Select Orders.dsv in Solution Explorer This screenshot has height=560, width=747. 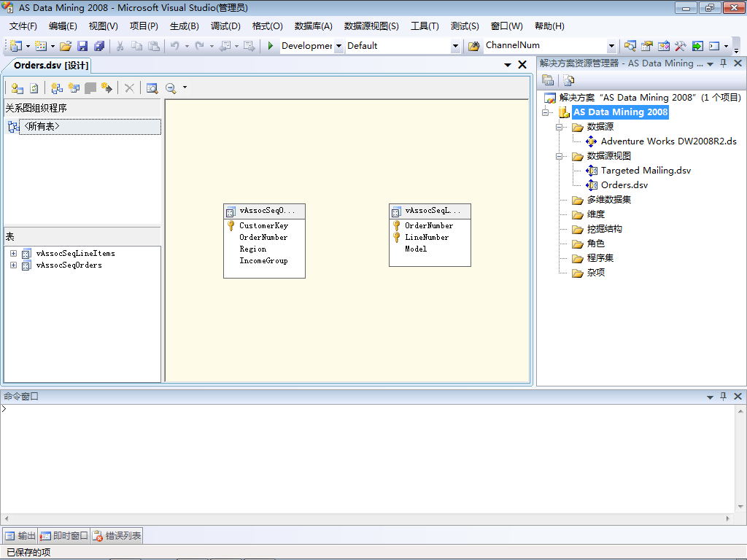point(624,185)
